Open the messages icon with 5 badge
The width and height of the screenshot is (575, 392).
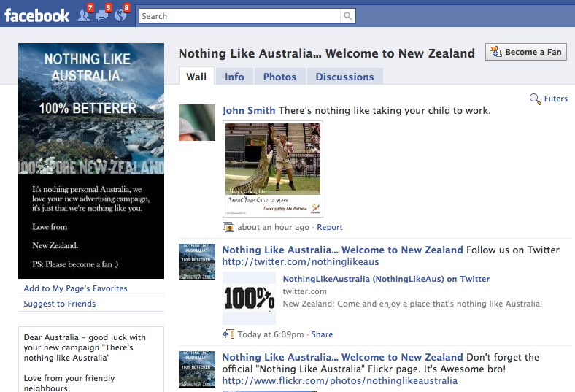[102, 15]
